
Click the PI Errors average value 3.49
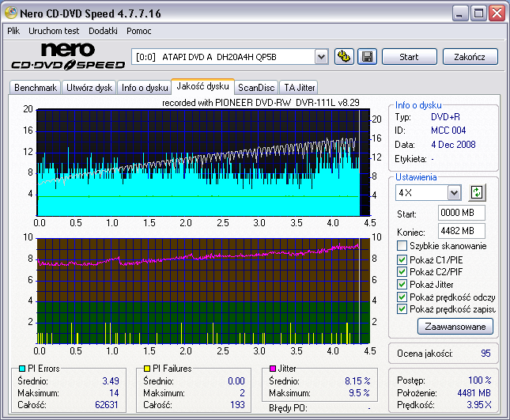111,381
